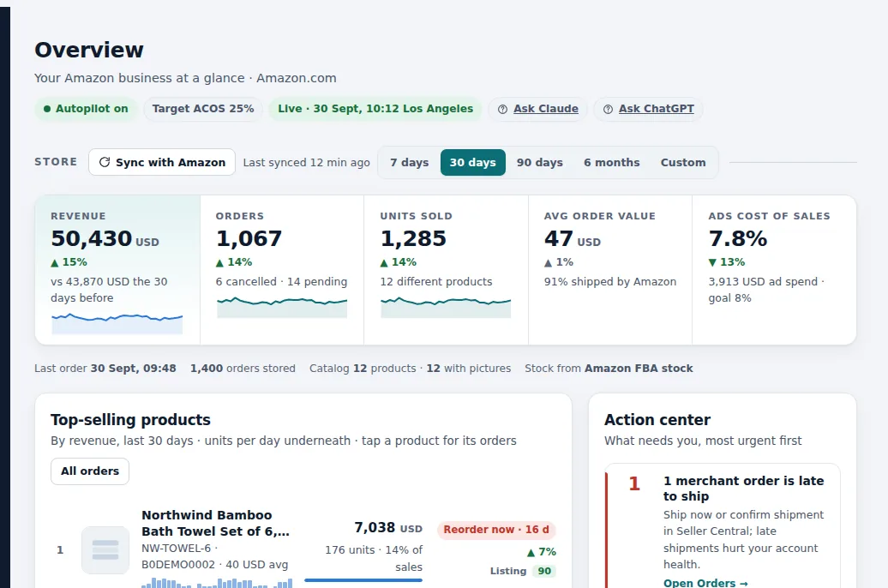Open Northwind Bamboo Bath Towel Set product
This screenshot has width=888, height=588.
click(x=215, y=523)
